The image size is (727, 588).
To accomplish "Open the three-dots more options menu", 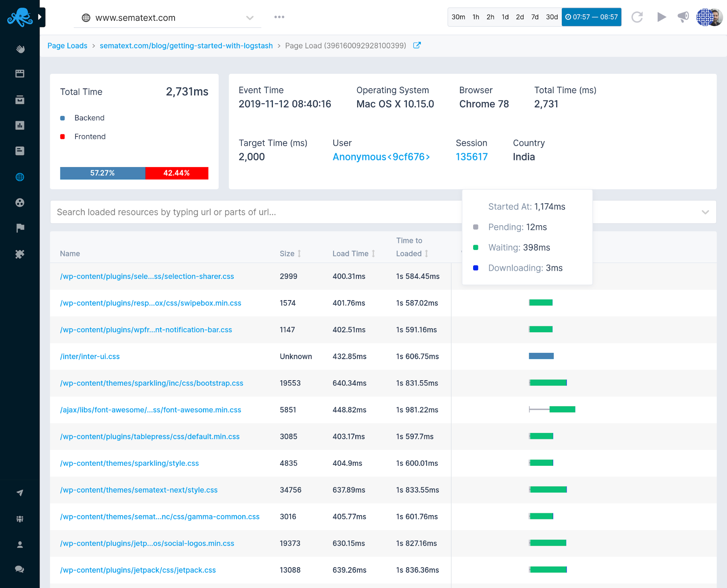I will click(x=279, y=17).
